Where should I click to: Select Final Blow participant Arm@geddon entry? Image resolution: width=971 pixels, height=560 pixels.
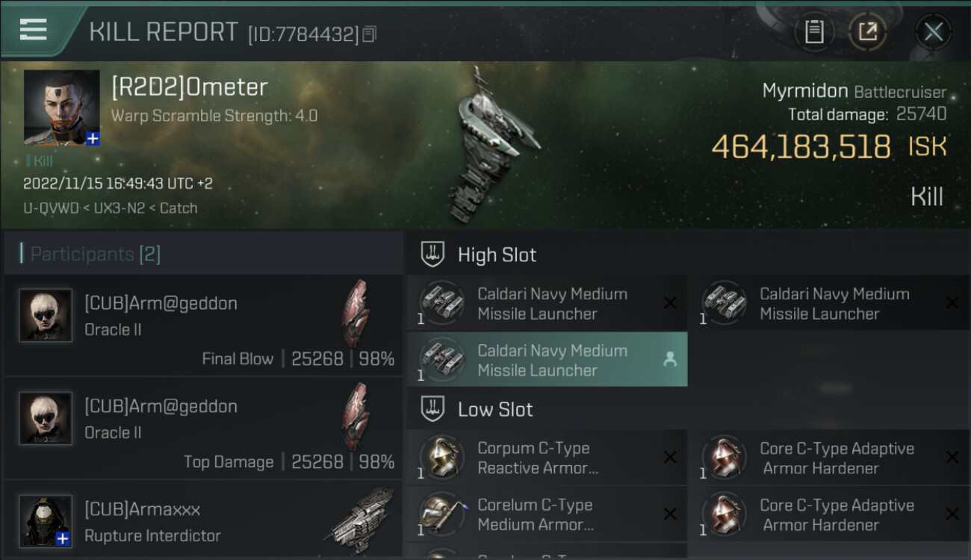pyautogui.click(x=203, y=326)
